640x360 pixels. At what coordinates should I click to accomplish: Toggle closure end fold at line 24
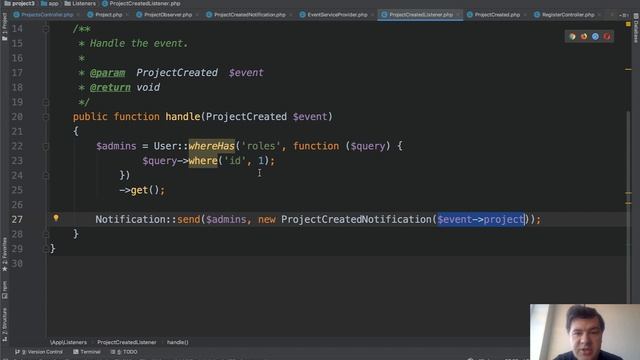tap(45, 176)
